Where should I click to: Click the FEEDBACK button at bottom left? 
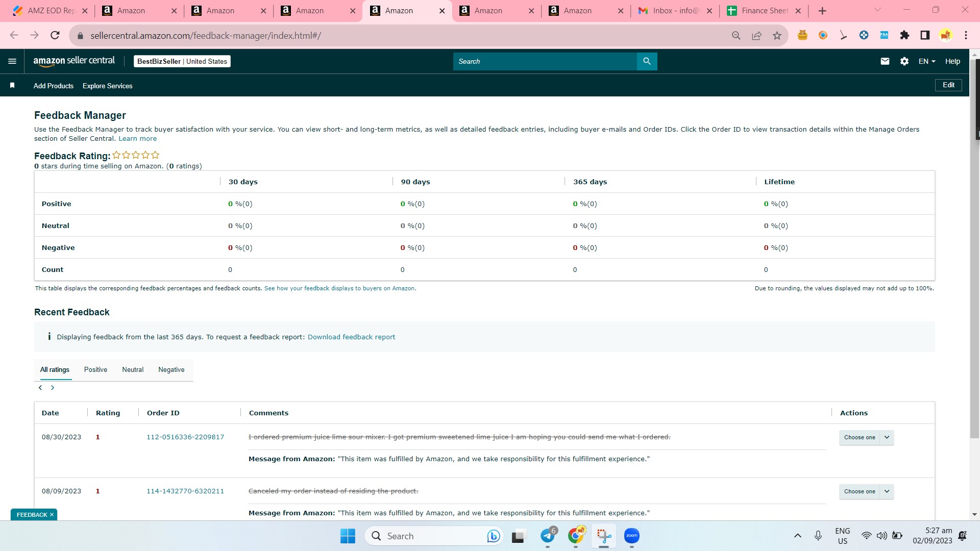pyautogui.click(x=32, y=515)
